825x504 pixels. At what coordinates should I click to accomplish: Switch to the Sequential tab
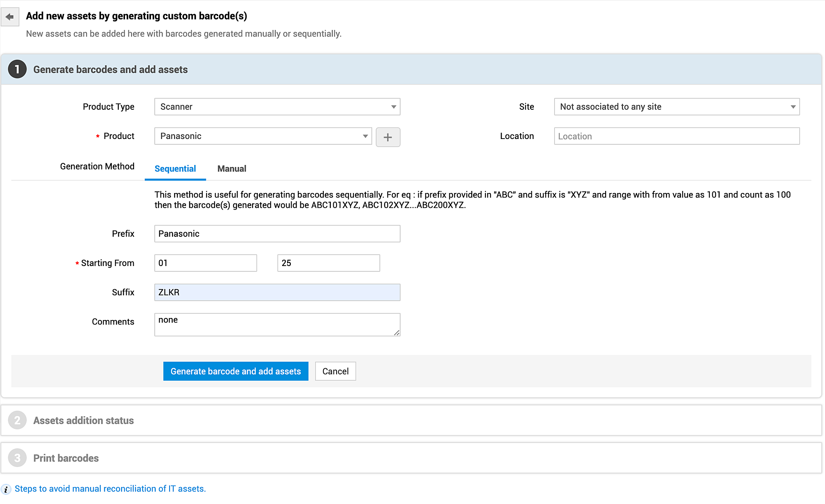tap(175, 169)
